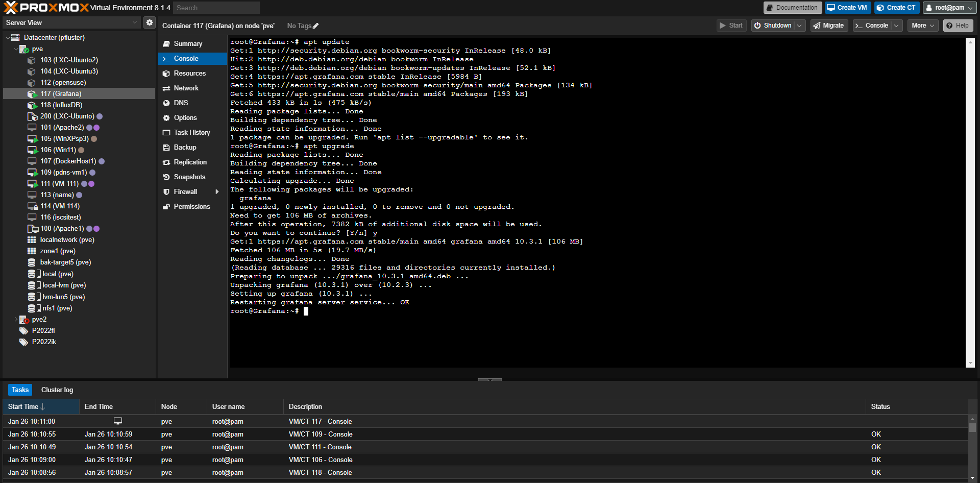980x483 pixels.
Task: Click the Shutdown button
Action: click(x=773, y=26)
